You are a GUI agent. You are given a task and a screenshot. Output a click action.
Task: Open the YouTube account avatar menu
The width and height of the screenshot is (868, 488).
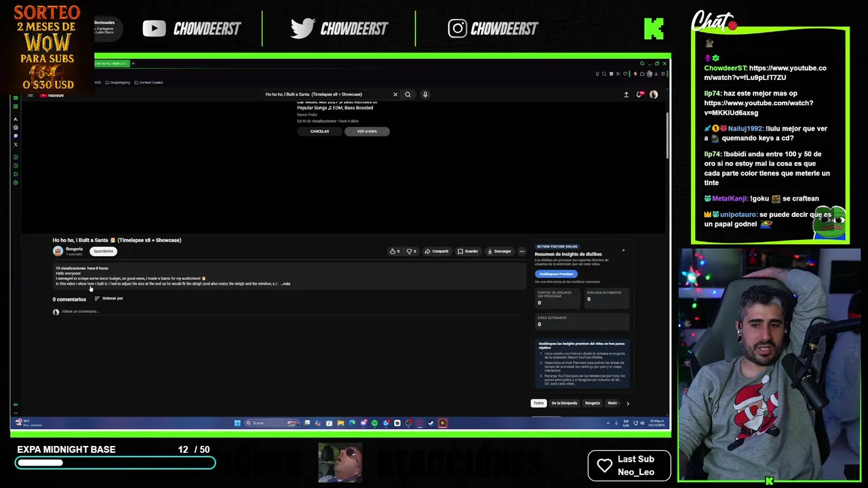(x=654, y=94)
